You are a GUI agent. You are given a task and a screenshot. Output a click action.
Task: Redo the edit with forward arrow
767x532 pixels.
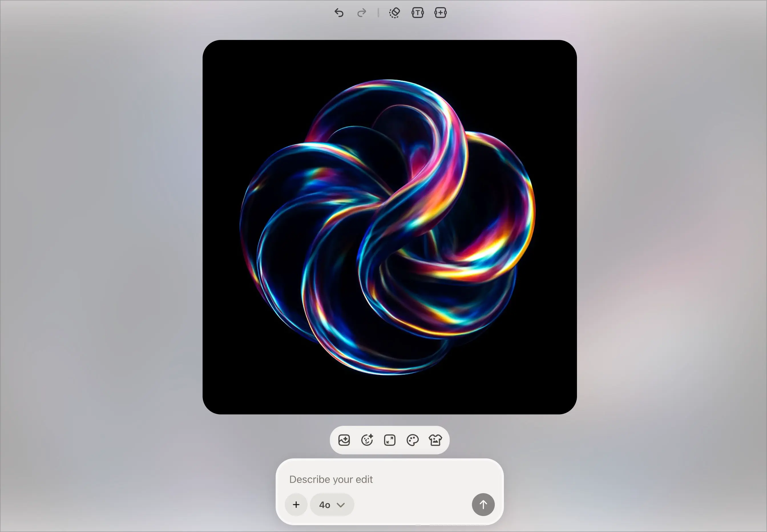362,13
